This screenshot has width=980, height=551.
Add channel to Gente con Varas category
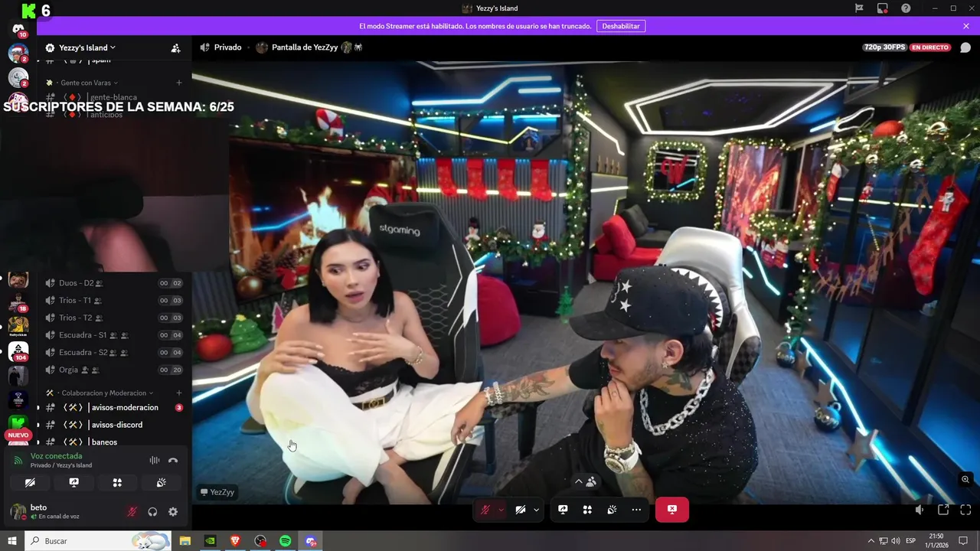pyautogui.click(x=179, y=83)
